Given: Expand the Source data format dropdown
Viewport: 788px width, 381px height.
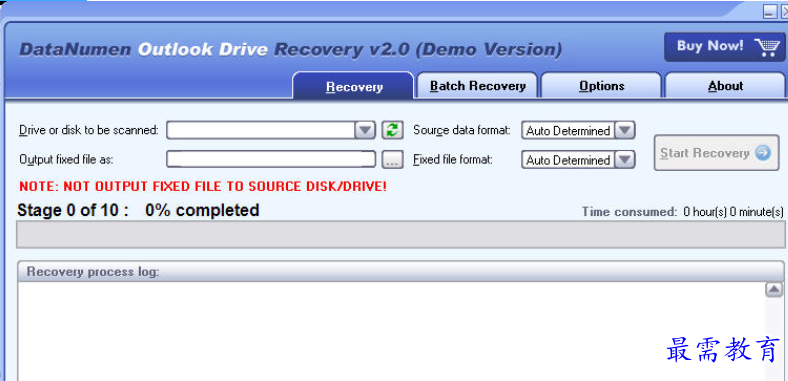Looking at the screenshot, I should click(625, 131).
